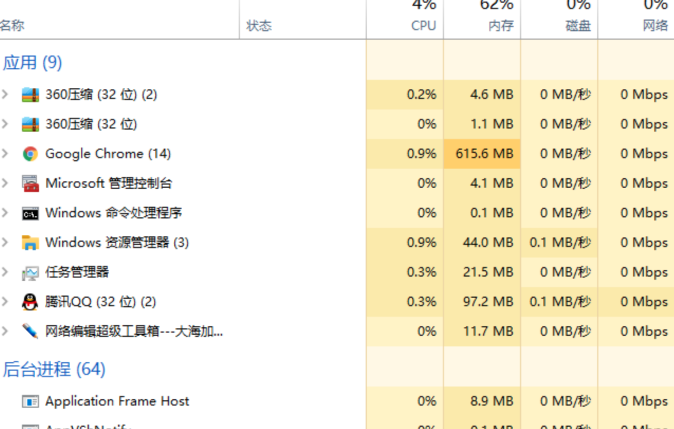Click the 任务管理器 icon
This screenshot has height=429, width=674.
(x=30, y=273)
